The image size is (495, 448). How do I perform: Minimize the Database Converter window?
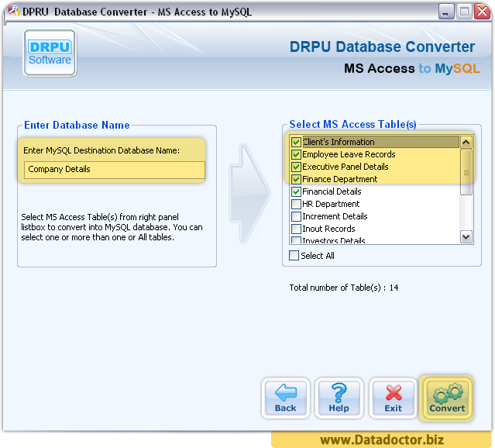click(446, 12)
